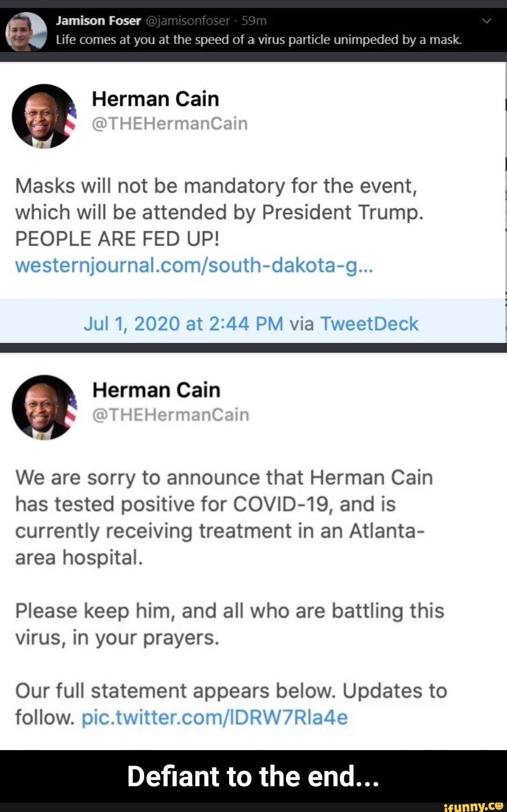Open Jamison Foser's display name link

click(x=98, y=21)
